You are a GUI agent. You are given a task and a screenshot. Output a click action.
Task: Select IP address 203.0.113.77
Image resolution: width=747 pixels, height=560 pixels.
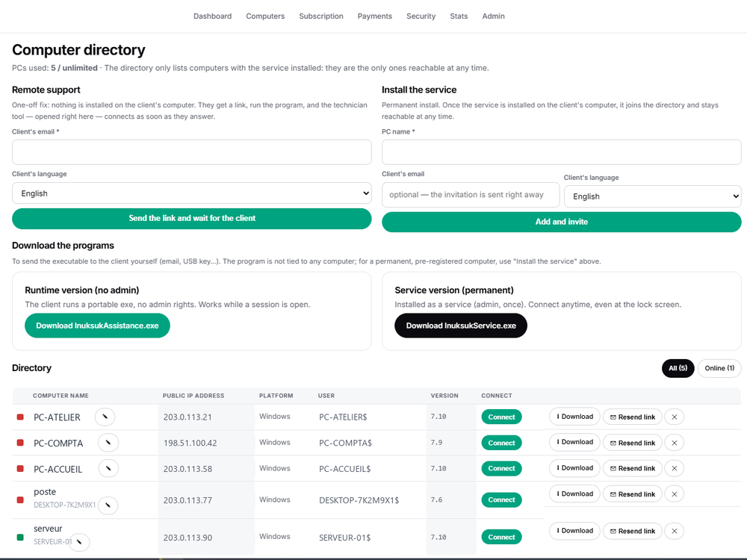(x=187, y=500)
